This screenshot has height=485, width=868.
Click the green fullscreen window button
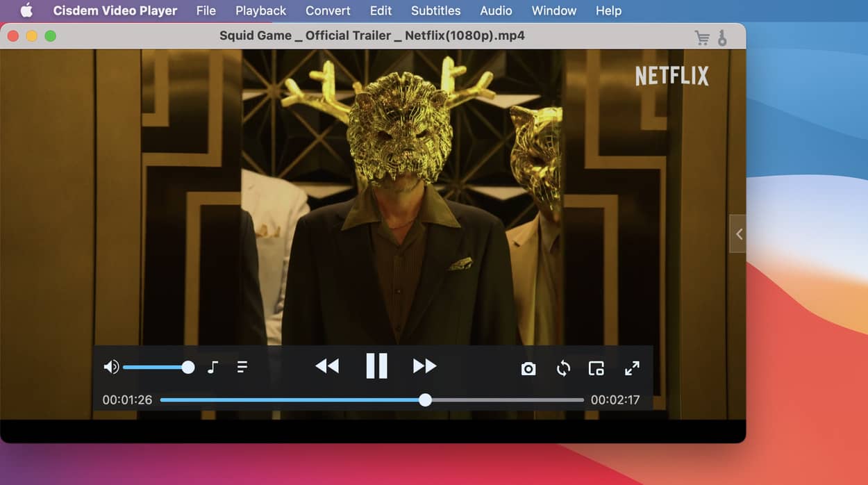click(x=50, y=36)
